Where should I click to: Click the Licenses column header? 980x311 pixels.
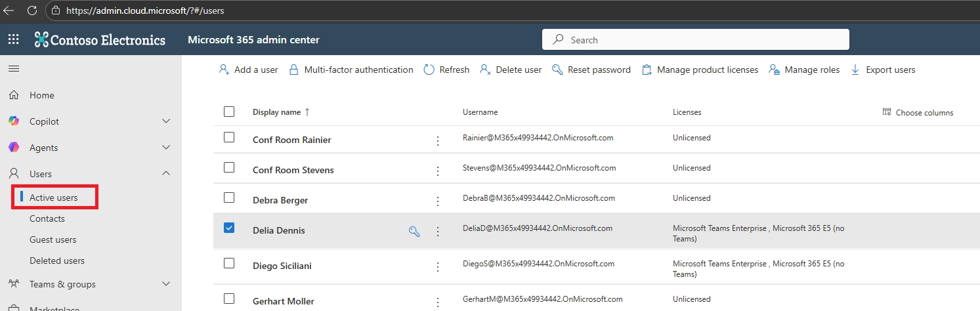(687, 112)
